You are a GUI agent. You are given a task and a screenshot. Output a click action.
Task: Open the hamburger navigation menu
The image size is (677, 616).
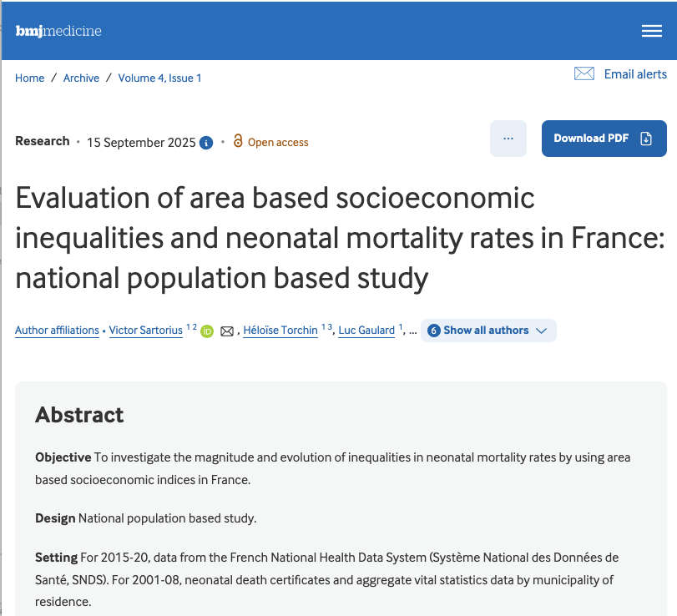(651, 31)
